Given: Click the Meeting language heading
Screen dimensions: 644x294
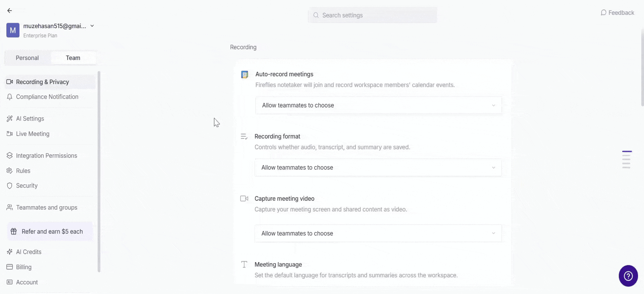Looking at the screenshot, I should click(x=278, y=265).
